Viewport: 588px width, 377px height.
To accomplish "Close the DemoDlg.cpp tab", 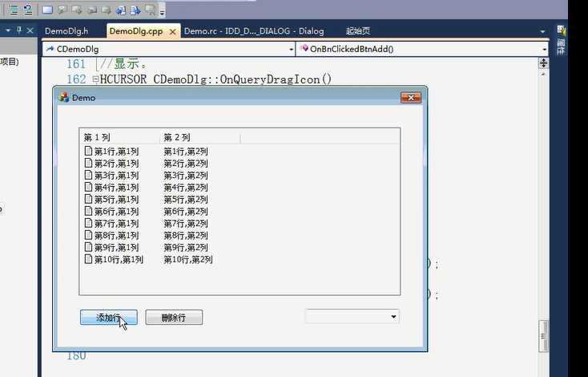I will click(x=173, y=32).
